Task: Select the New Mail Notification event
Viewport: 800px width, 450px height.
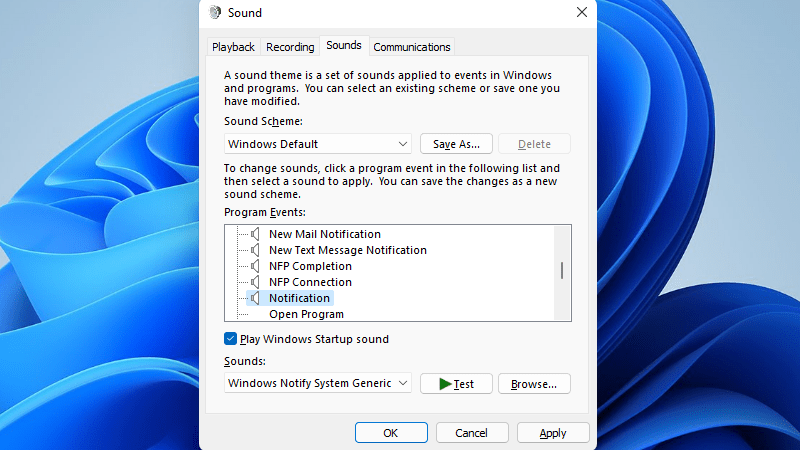Action: (x=324, y=234)
